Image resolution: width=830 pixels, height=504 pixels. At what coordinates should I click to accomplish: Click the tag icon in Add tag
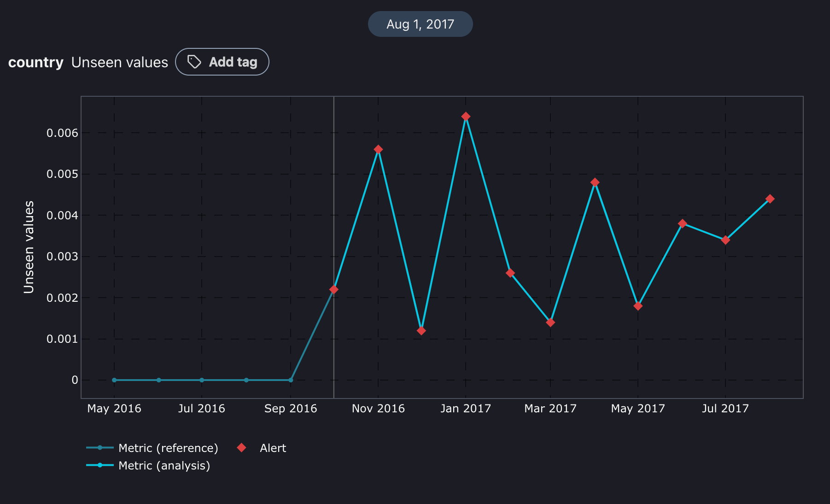194,62
